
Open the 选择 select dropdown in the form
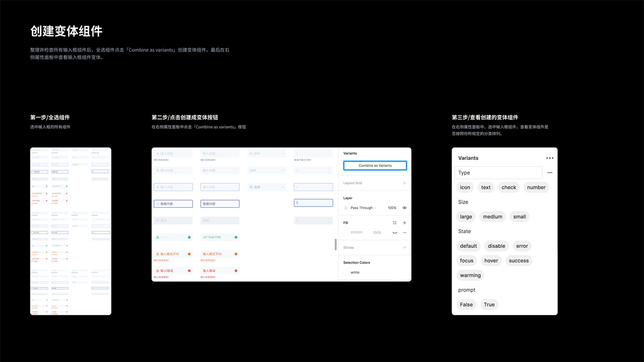[266, 187]
